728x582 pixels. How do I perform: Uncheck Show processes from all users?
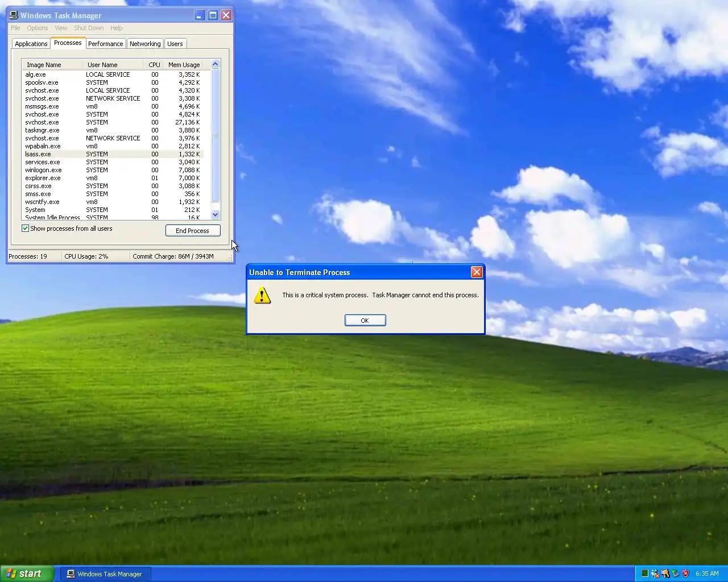(25, 228)
